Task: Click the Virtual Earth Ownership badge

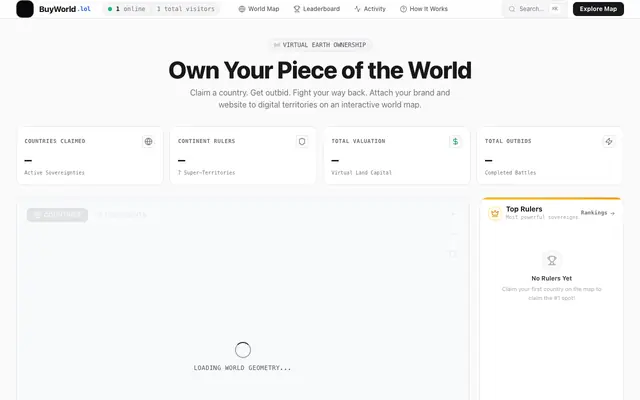Action: coord(320,45)
